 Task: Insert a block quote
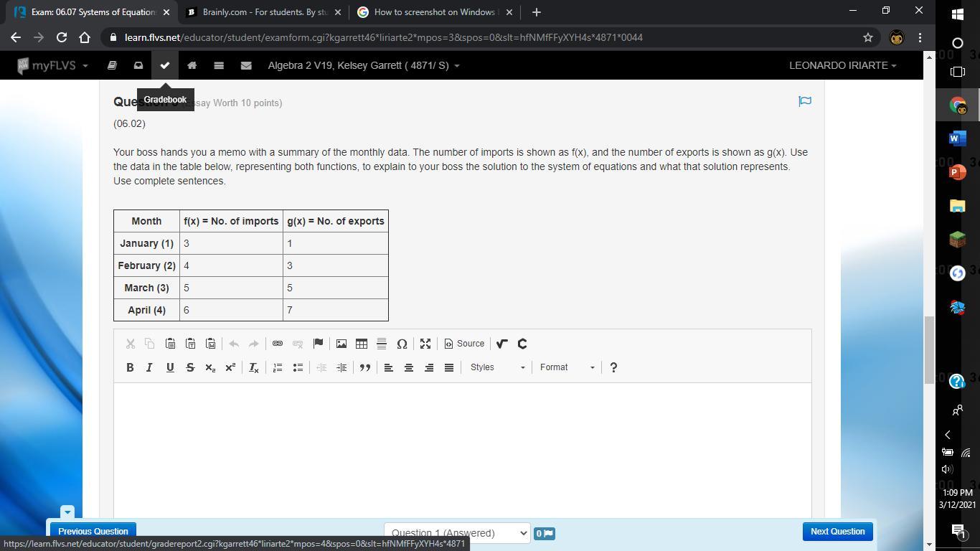(x=365, y=367)
